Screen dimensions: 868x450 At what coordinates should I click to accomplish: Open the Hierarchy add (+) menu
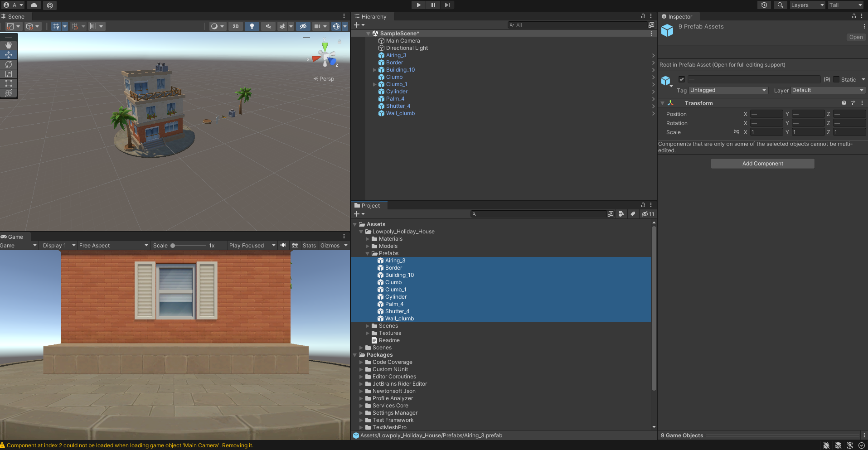click(x=359, y=25)
